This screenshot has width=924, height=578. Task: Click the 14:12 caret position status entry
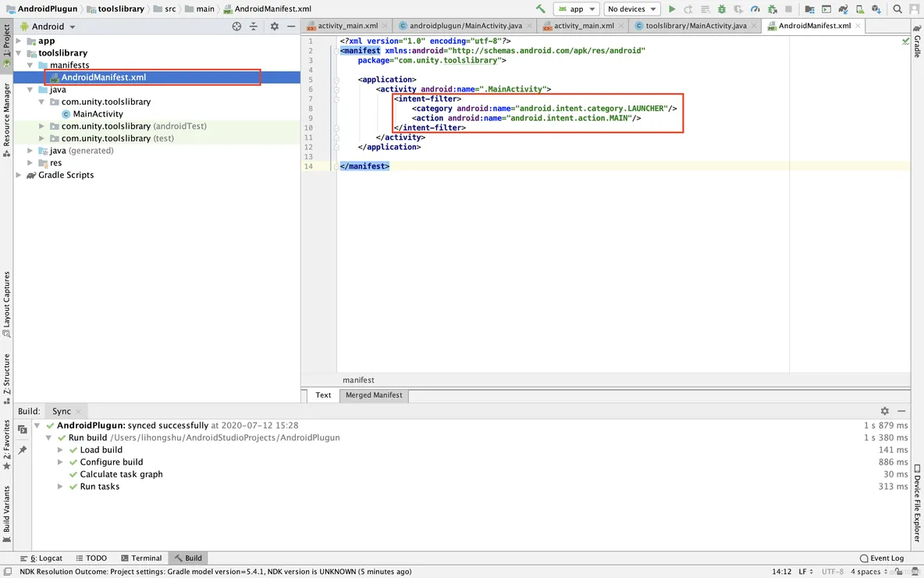781,572
